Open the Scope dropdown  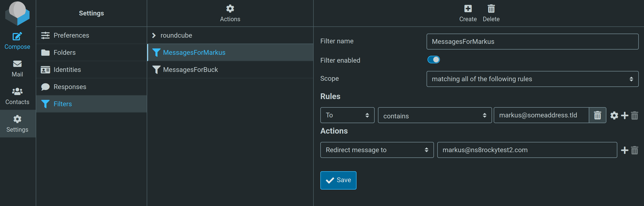(x=532, y=79)
